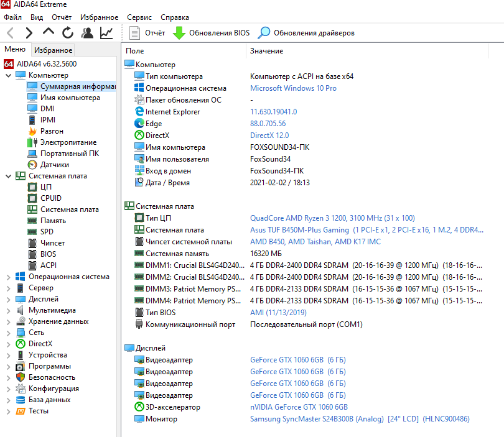Click the Датчики gauge icon
The image size is (504, 437).
click(32, 165)
